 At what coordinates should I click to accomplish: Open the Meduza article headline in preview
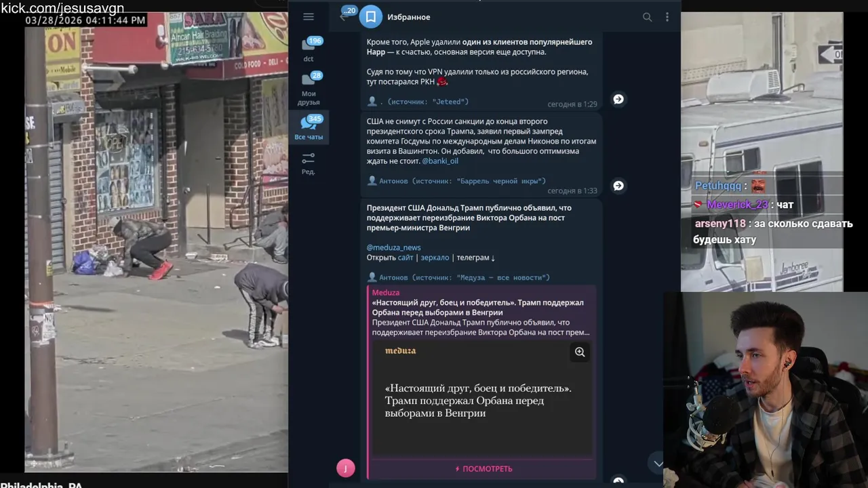tap(477, 308)
